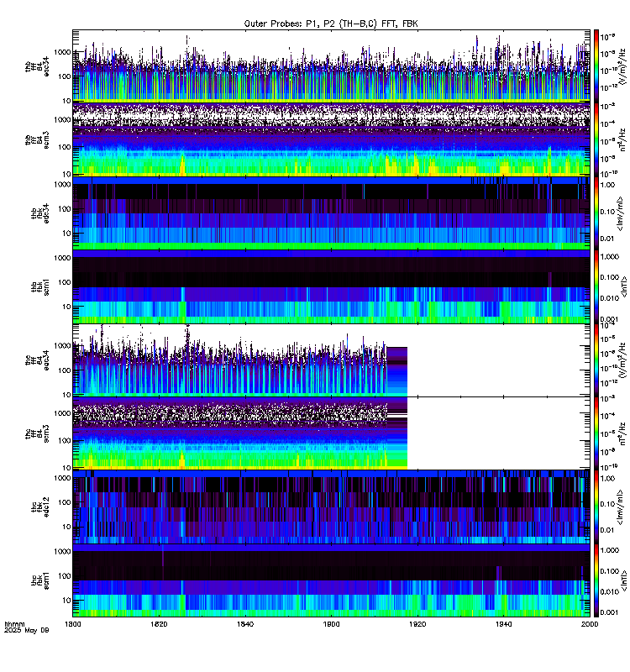
Task: Click the "2025 May 09" date label
Action: click(27, 631)
